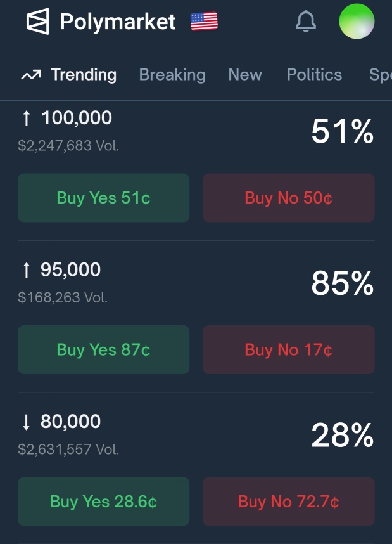Buy Yes at 87¢
This screenshot has height=544, width=392.
point(104,350)
